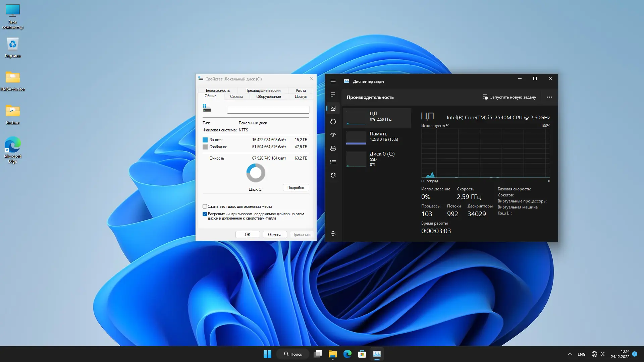Switch to the Безопасность tab
Screen dimensions: 644x362
tap(218, 90)
